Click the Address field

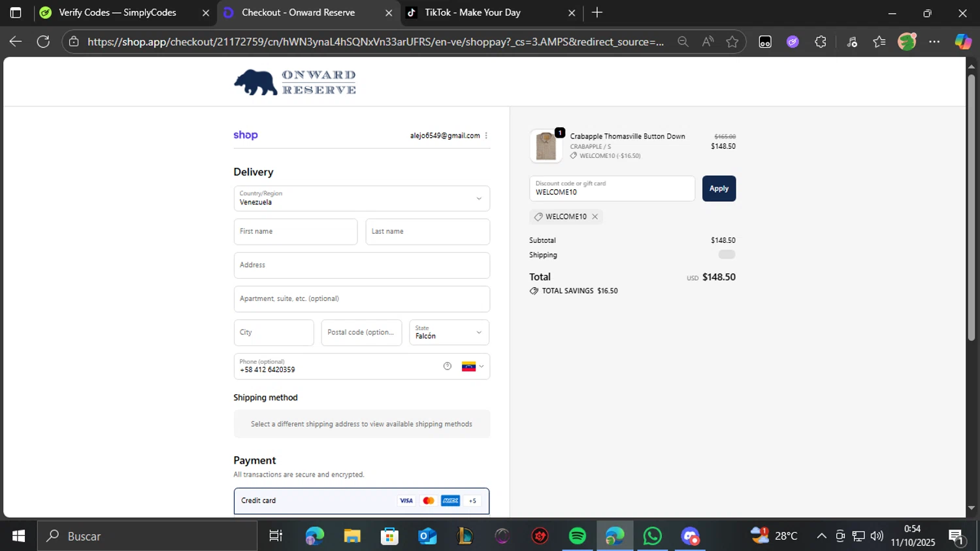point(362,265)
